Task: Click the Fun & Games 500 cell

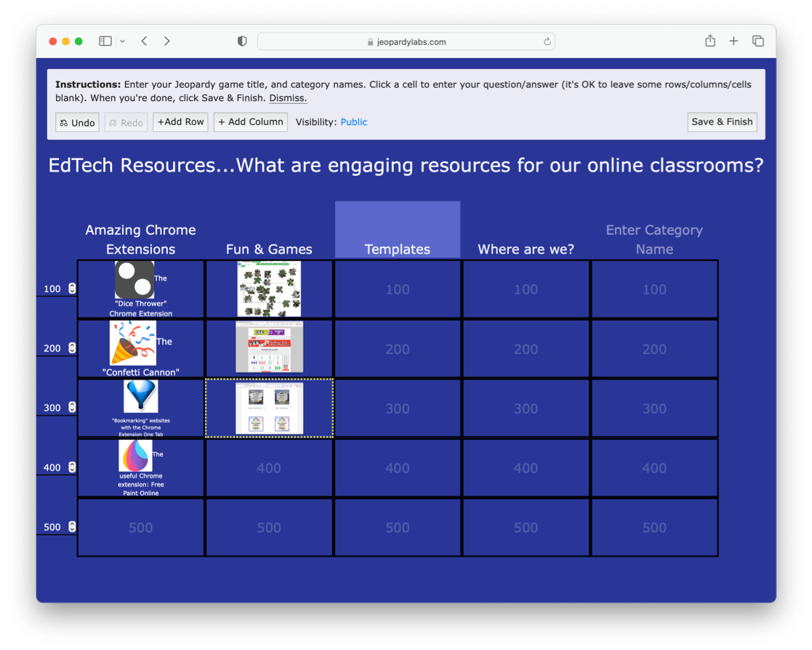Action: 269,527
